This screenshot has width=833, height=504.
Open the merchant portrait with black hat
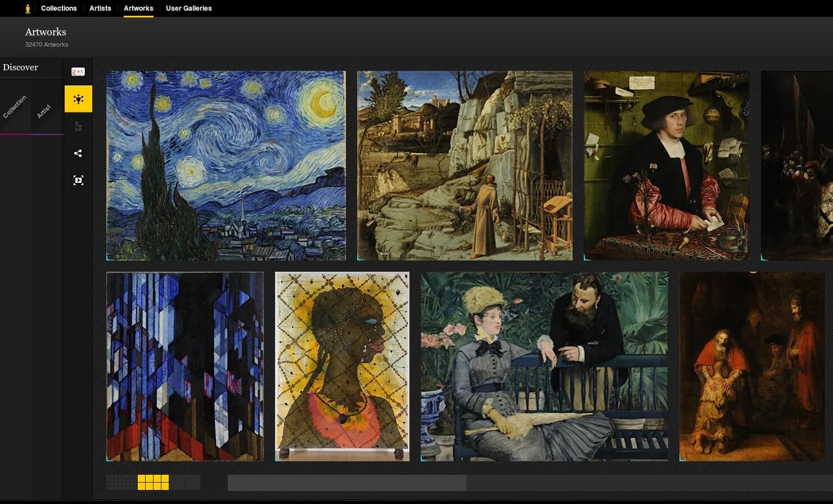coord(667,165)
